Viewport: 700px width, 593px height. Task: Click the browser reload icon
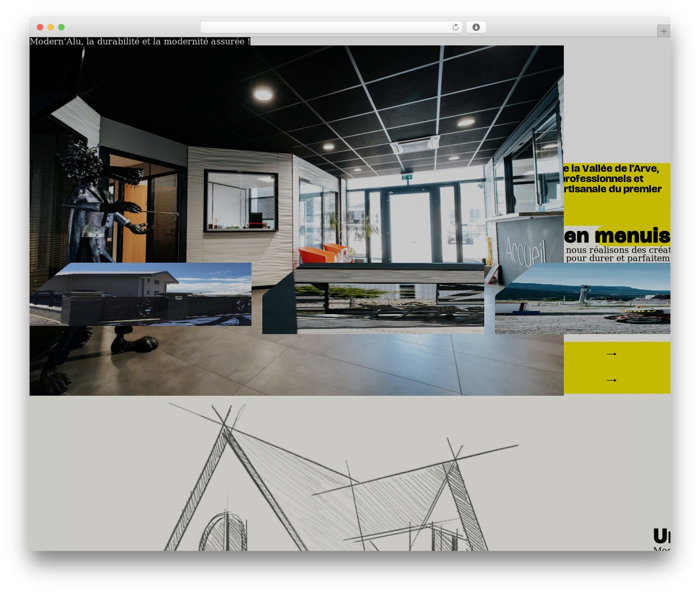pyautogui.click(x=455, y=27)
